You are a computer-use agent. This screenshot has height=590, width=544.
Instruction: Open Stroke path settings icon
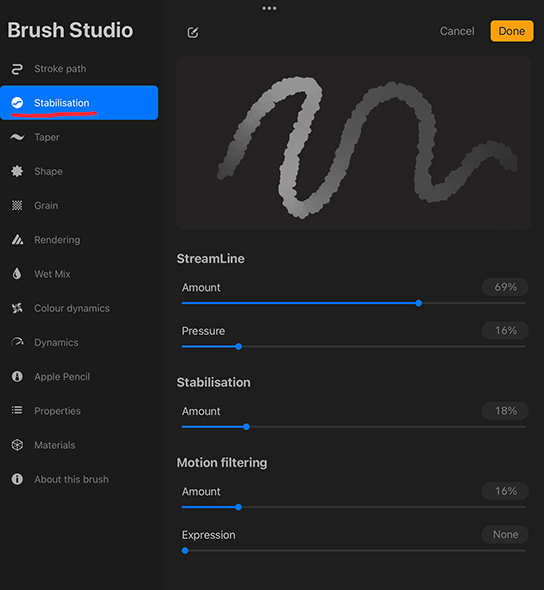pos(17,69)
